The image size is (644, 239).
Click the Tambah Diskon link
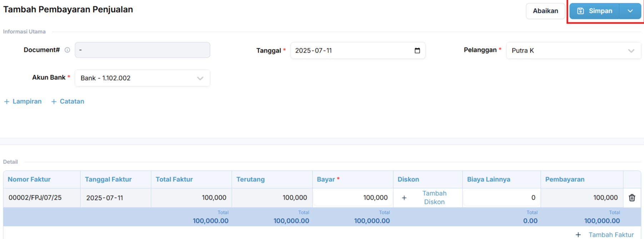click(x=434, y=197)
